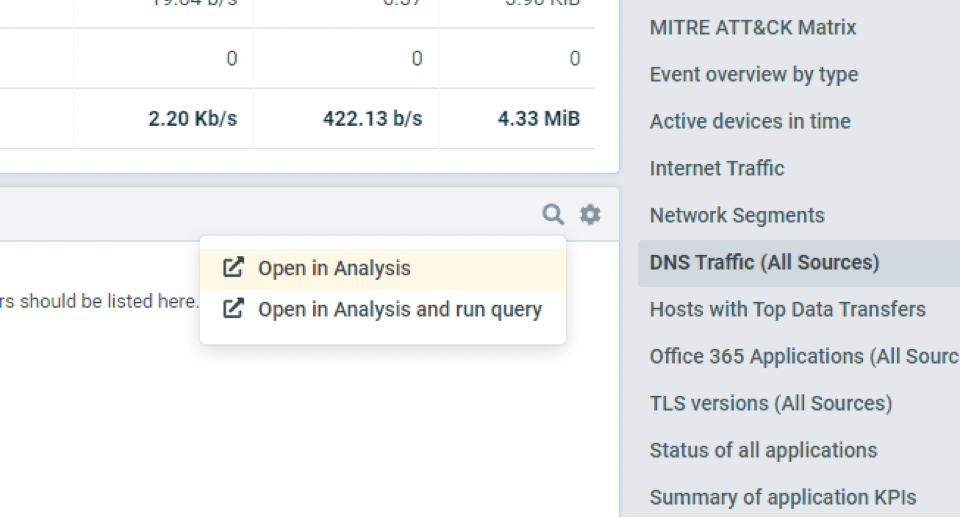960x518 pixels.
Task: Select DNS Traffic (All Sources) entry
Action: tap(764, 262)
